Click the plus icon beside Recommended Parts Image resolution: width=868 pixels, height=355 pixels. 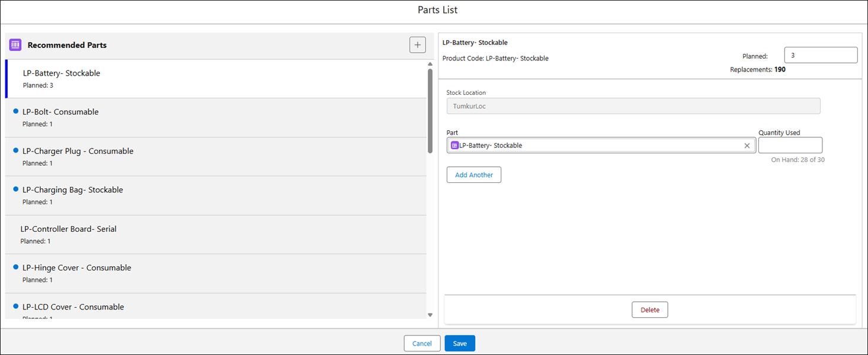418,45
